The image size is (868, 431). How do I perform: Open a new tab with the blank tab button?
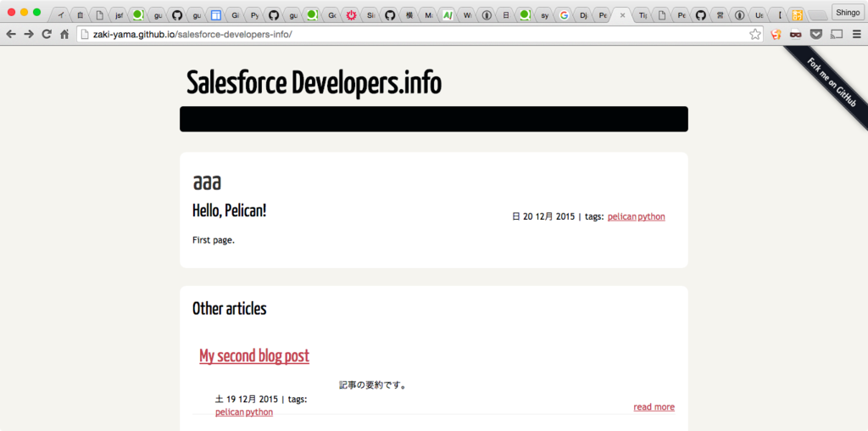[817, 15]
